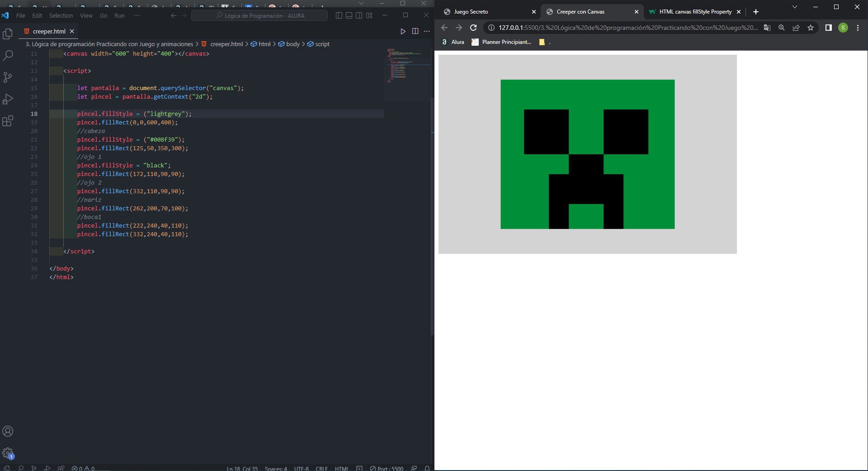Go back in the browser
This screenshot has width=868, height=471.
coord(444,28)
